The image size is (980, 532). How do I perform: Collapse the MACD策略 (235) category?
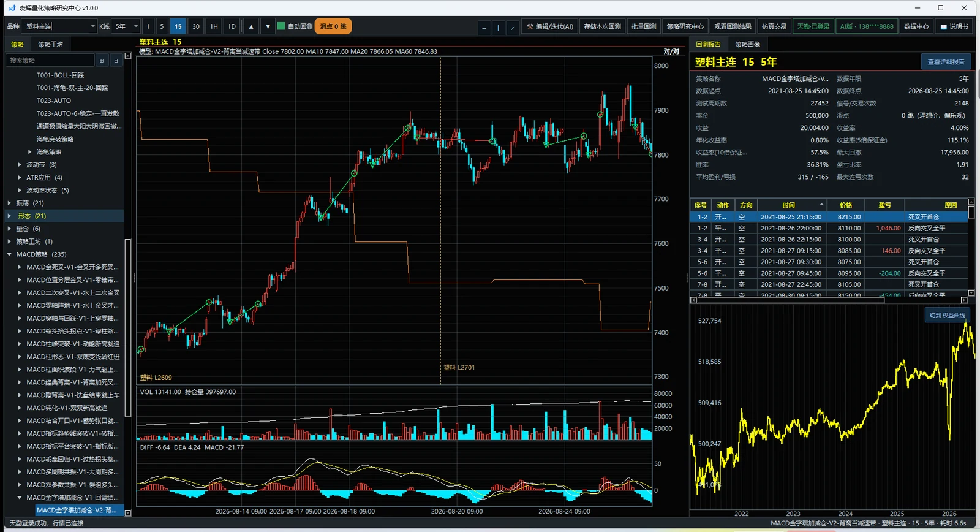tap(9, 254)
